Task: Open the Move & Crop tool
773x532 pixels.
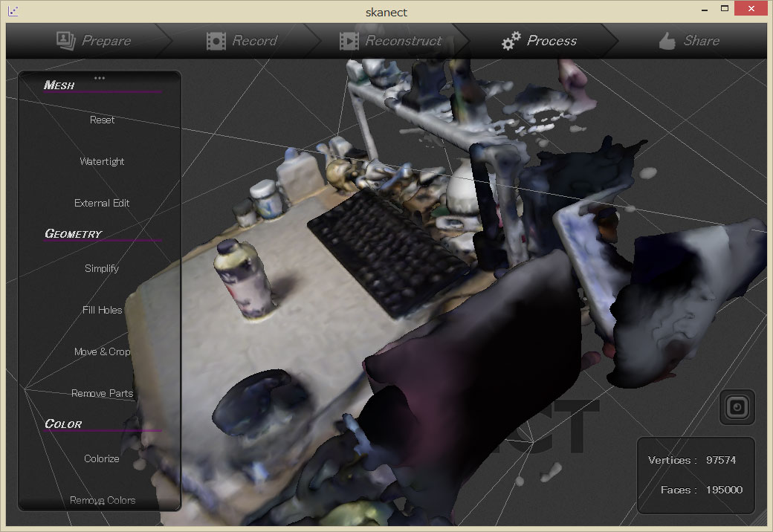Action: point(102,351)
